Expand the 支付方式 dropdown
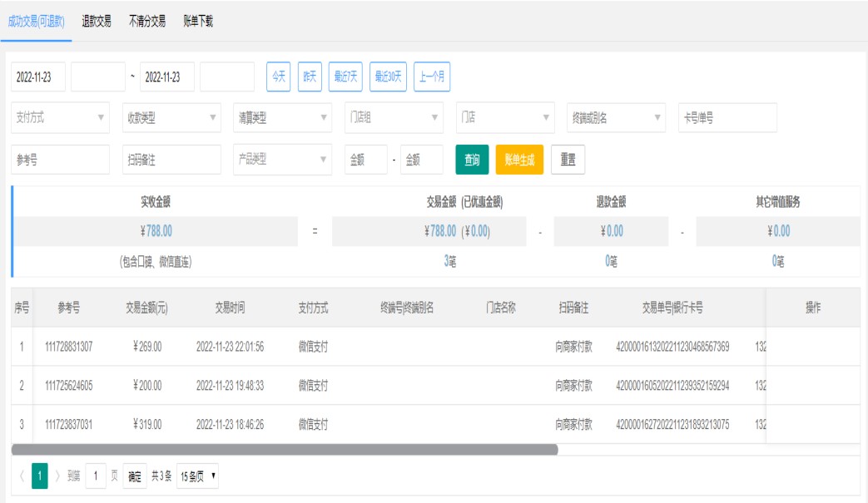868x503 pixels. (61, 118)
